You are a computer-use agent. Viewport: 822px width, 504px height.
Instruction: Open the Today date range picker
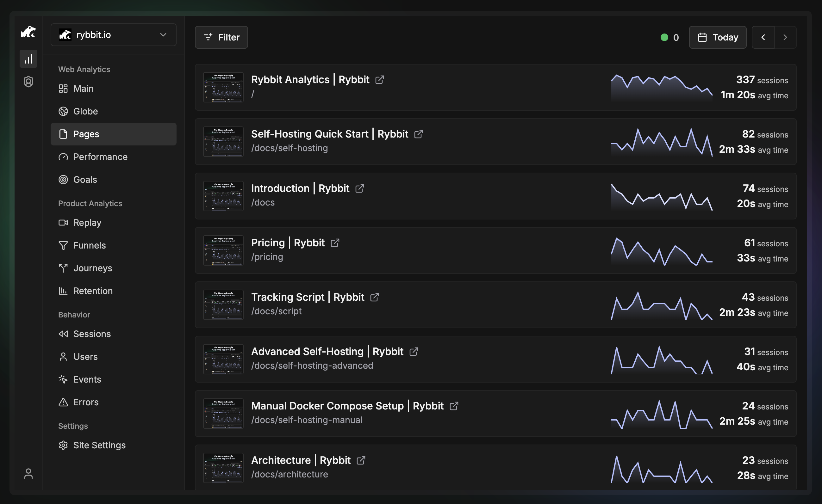[718, 37]
